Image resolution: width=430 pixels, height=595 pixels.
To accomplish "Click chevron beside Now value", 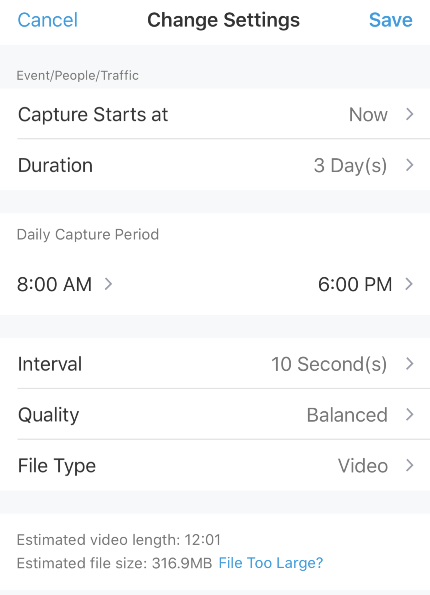I will click(x=409, y=114).
